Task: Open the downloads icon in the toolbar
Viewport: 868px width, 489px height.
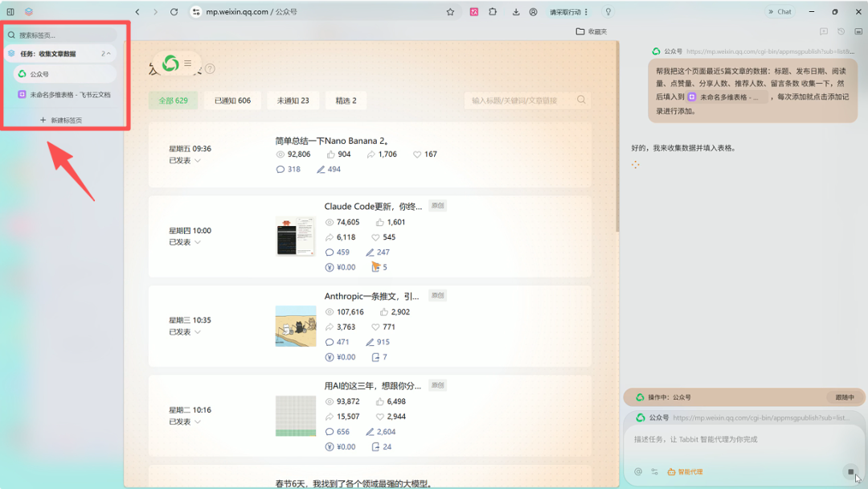Action: pyautogui.click(x=517, y=11)
